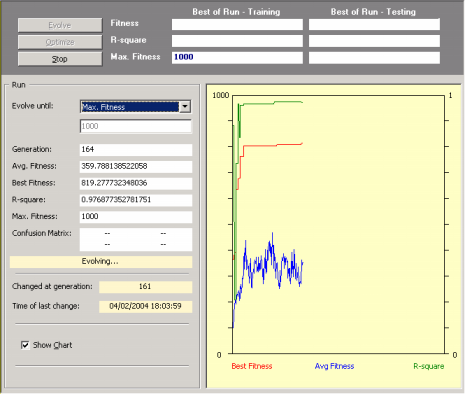The height and width of the screenshot is (394, 465).
Task: Click the Time of last change: label
Action: click(x=46, y=306)
